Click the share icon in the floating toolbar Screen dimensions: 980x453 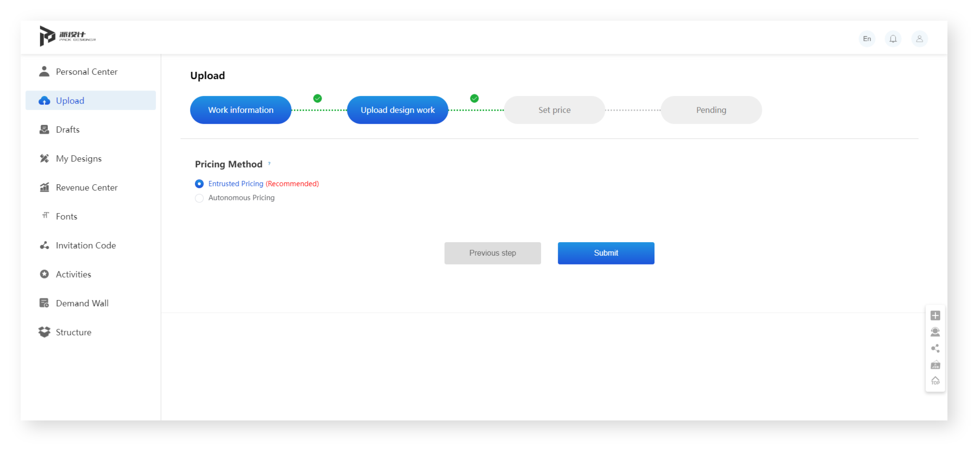pos(935,348)
